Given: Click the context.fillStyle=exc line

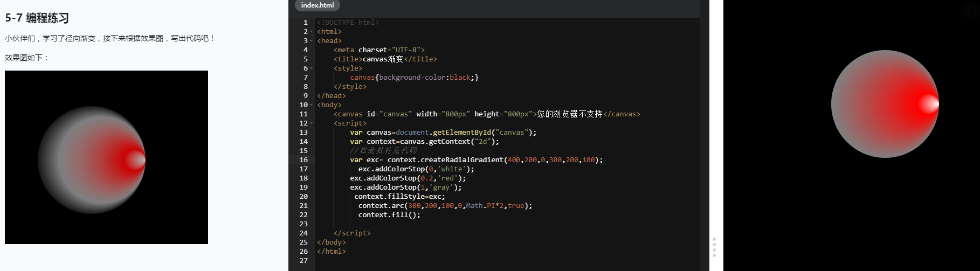Looking at the screenshot, I should (399, 197).
